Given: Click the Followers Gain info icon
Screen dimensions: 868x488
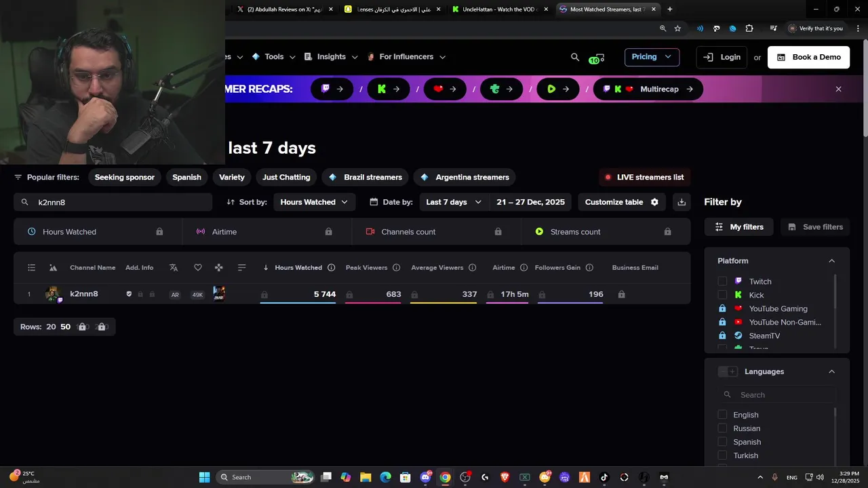Looking at the screenshot, I should pos(589,268).
